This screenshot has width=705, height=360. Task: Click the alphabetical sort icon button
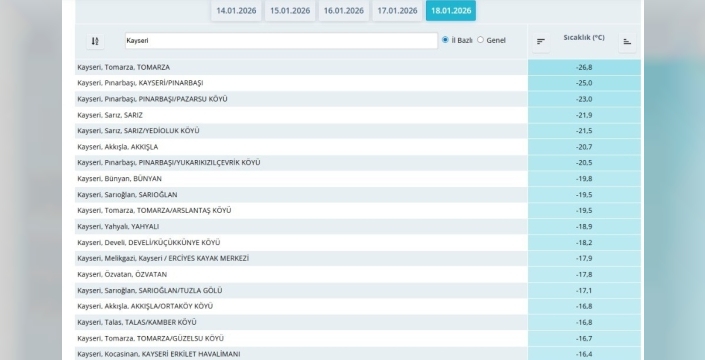click(95, 41)
